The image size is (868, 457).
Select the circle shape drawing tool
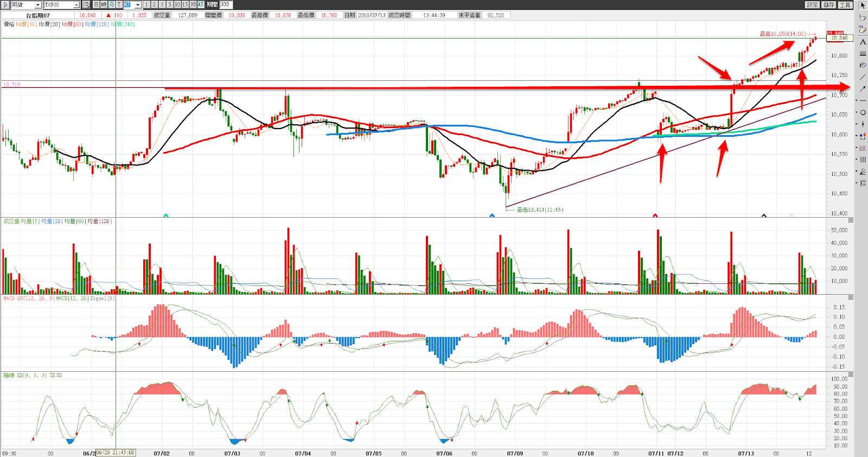[x=863, y=112]
